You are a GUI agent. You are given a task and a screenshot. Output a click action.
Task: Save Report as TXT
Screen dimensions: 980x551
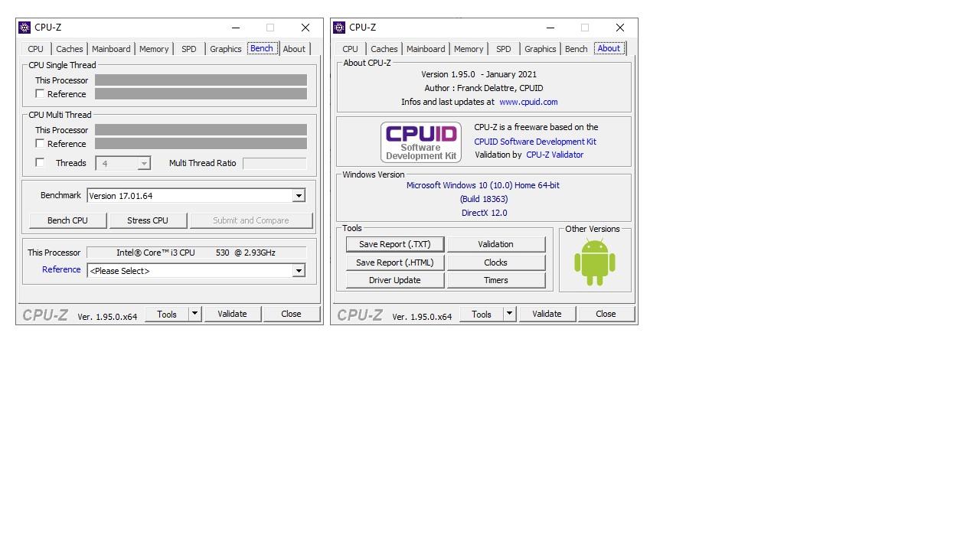[x=395, y=244]
